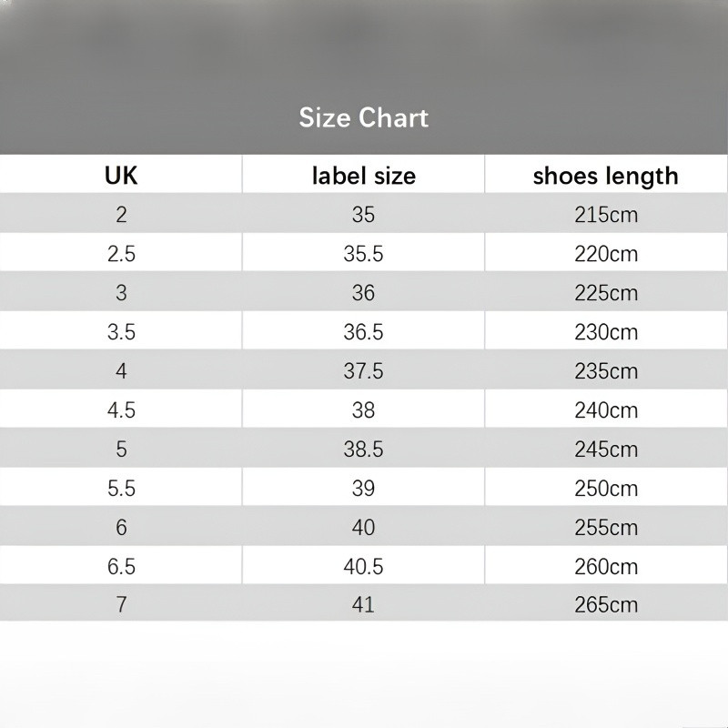Select UK size 4.5 cell
Viewport: 728px width, 728px height.
121,410
